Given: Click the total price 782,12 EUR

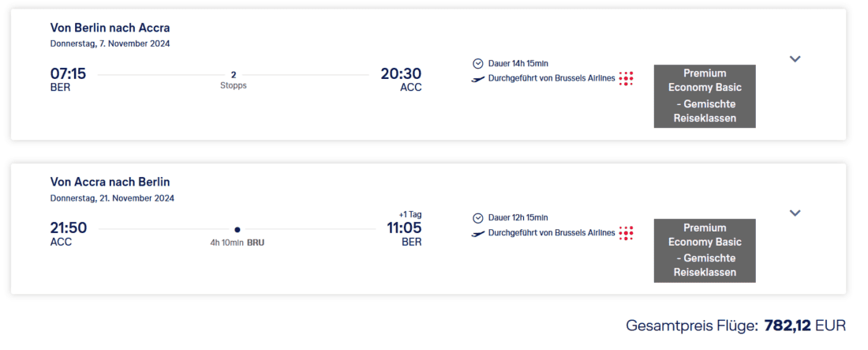Looking at the screenshot, I should click(804, 325).
